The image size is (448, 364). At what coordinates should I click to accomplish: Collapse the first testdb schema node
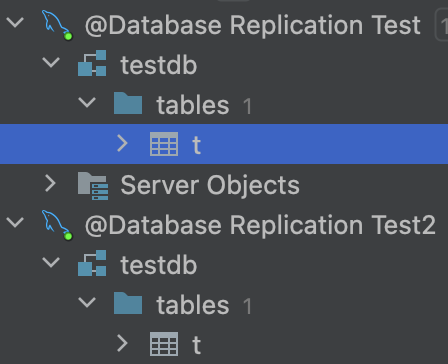[x=51, y=63]
